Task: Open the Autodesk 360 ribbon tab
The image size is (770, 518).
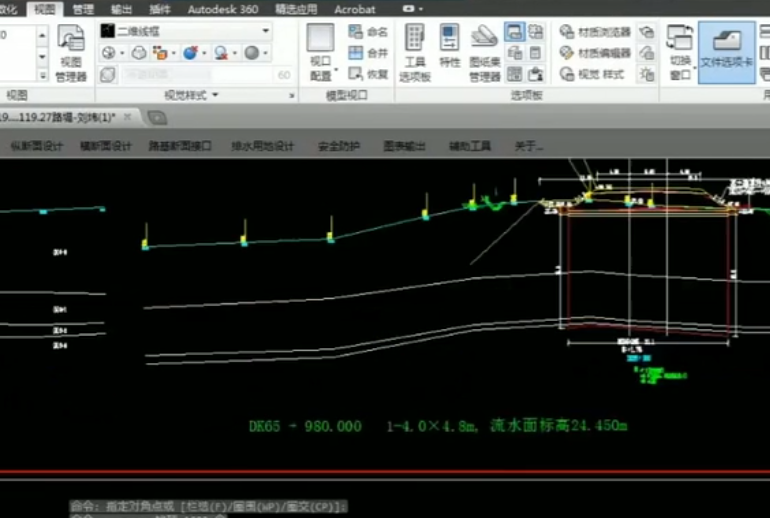Action: (223, 9)
